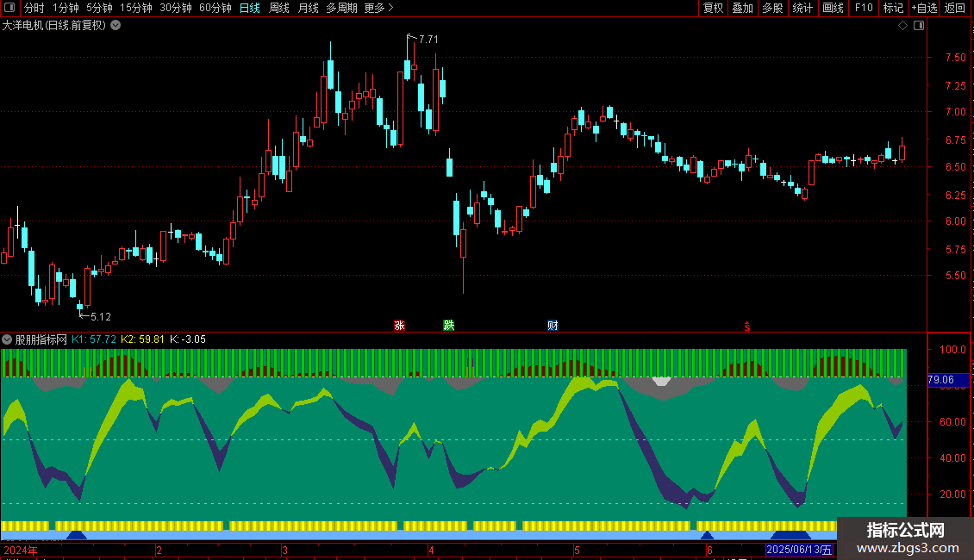The width and height of the screenshot is (974, 560).
Task: Click the 大洋电机(日线.前复权) chart title
Action: [x=54, y=26]
